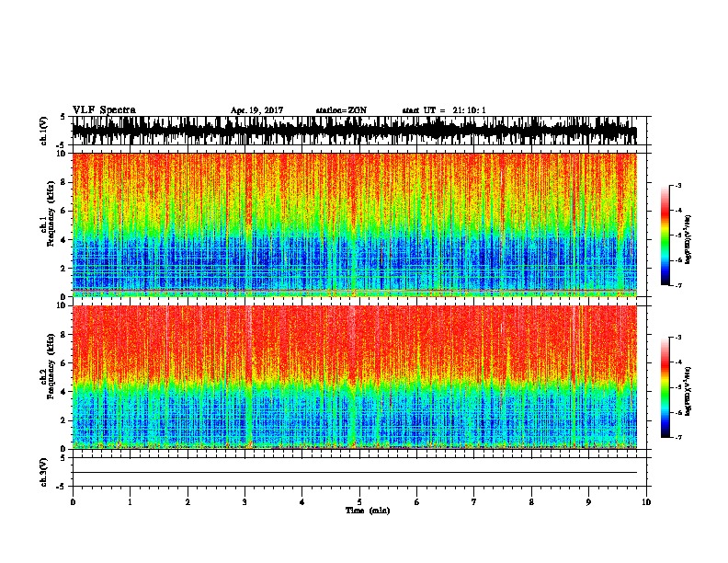Click the "ch.3(V)" axis label
Viewport: 728px width, 563px height.
pos(44,473)
